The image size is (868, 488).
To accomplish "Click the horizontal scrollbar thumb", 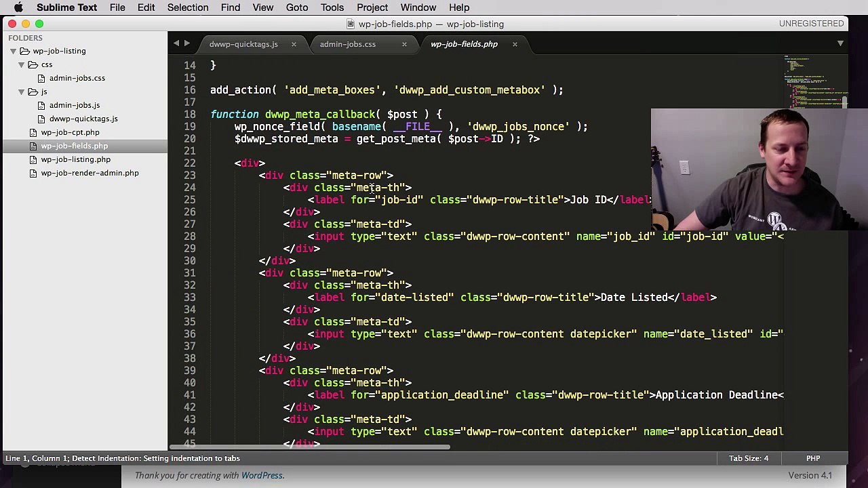I will point(310,447).
